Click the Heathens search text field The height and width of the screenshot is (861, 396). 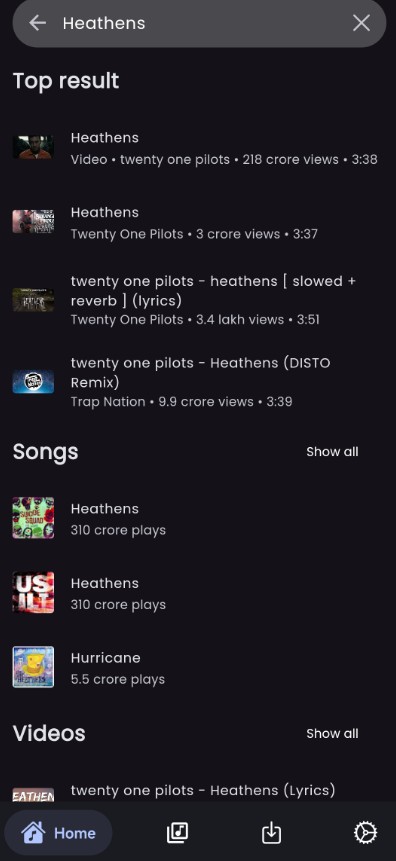tap(198, 23)
